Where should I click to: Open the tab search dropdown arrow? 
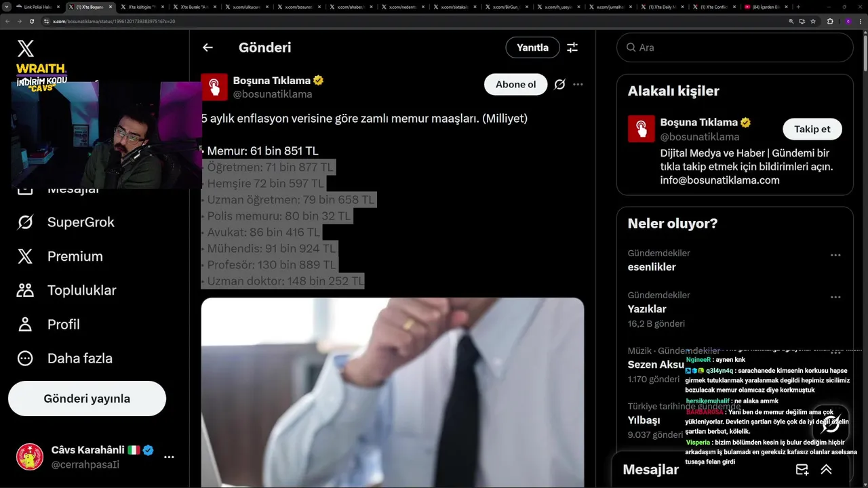click(7, 7)
